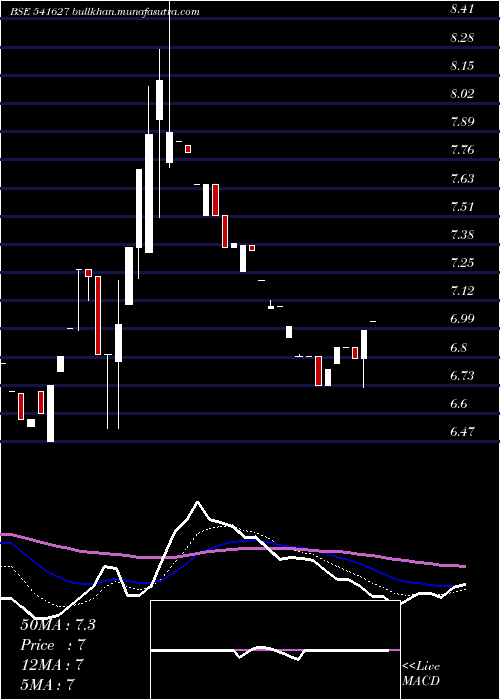Image resolution: width=500 pixels, height=700 pixels.
Task: Click the BSE 541627 bullkhan.munafasutra.com title text
Action: 105,12
